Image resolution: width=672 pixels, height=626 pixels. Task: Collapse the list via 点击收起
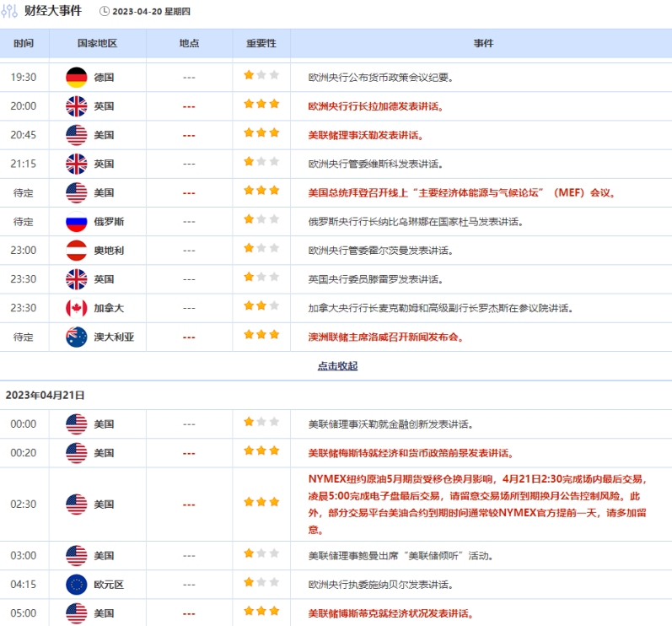(x=336, y=366)
